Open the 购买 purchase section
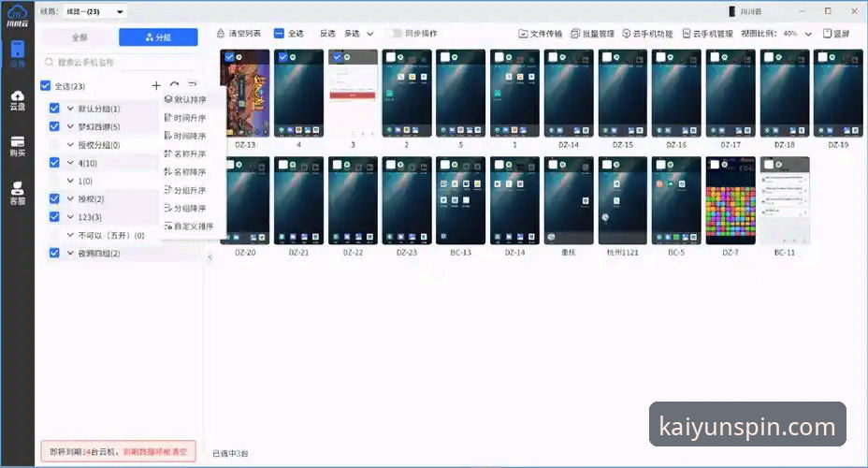Image resolution: width=868 pixels, height=468 pixels. (x=17, y=146)
